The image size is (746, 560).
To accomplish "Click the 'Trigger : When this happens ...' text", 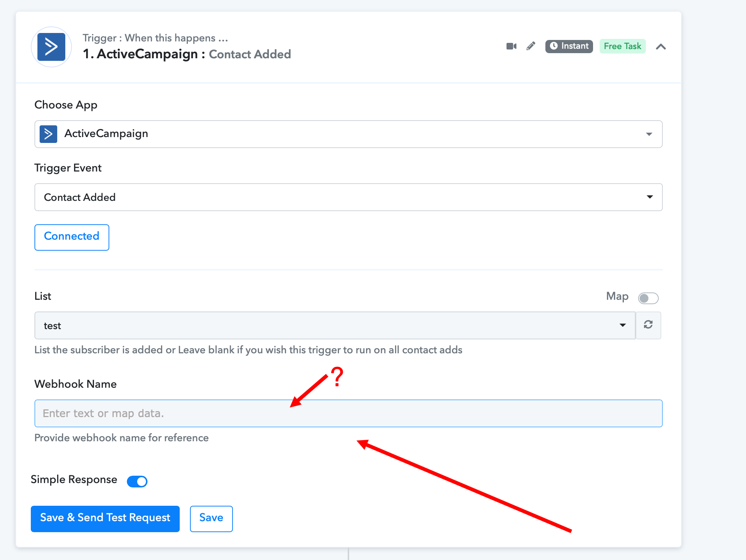I will click(155, 38).
